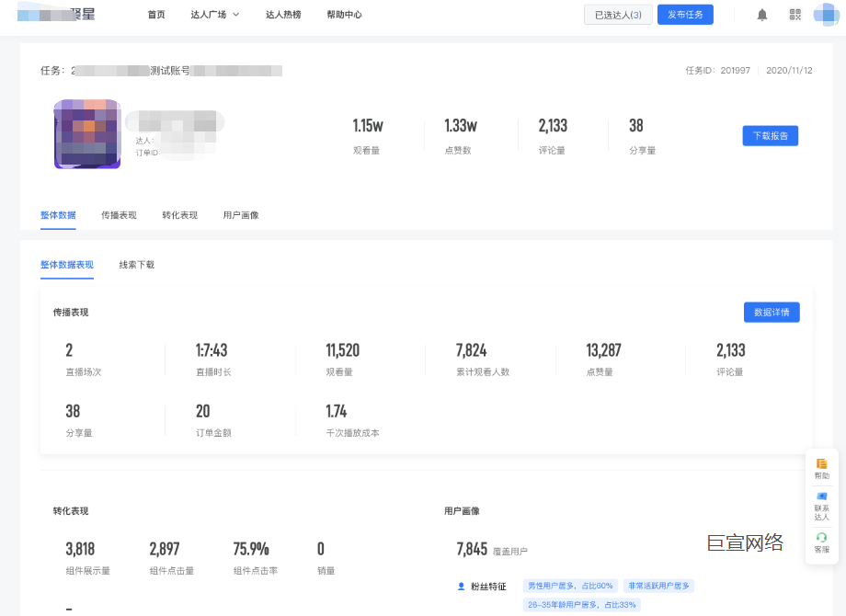This screenshot has width=846, height=616.
Task: Click the user avatar in header
Action: pyautogui.click(x=825, y=15)
